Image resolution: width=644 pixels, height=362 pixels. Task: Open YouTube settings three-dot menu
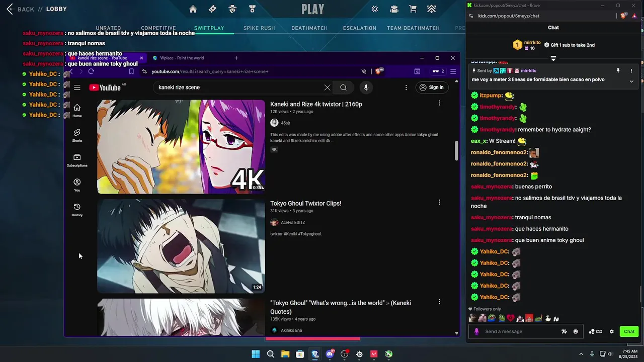(x=406, y=87)
